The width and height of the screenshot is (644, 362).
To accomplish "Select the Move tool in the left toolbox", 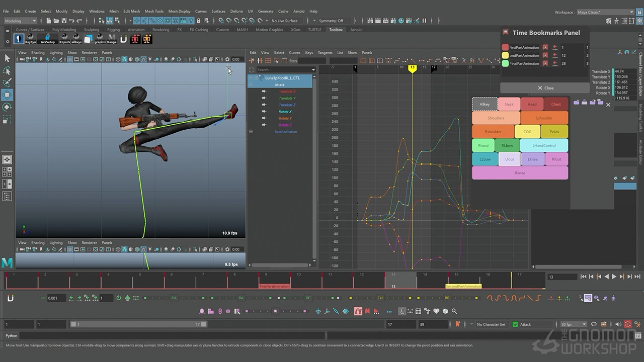I will click(7, 95).
